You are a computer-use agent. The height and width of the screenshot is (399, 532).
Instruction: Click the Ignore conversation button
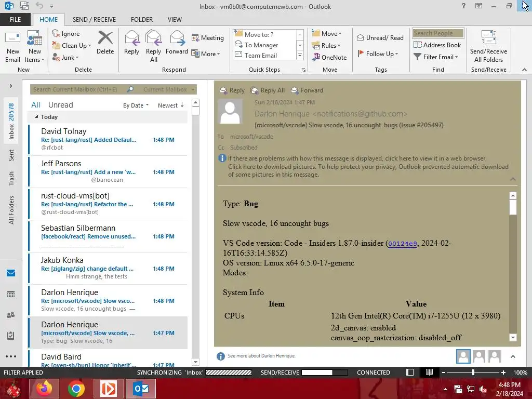(66, 34)
